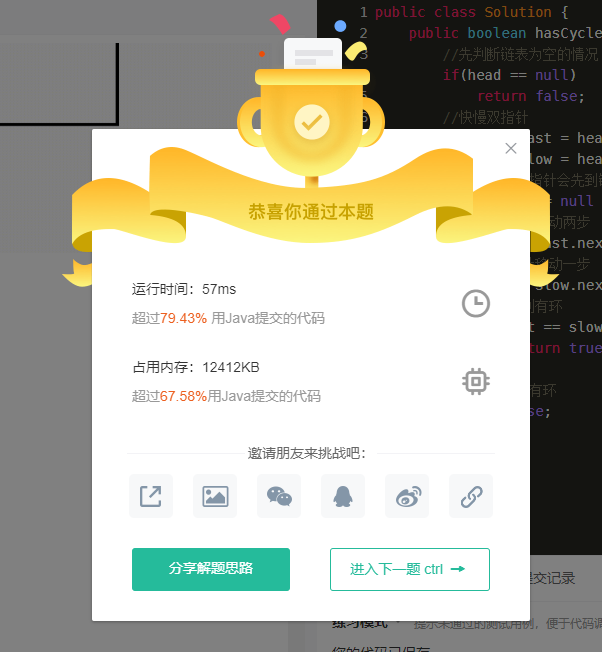Share result as image icon

(215, 496)
